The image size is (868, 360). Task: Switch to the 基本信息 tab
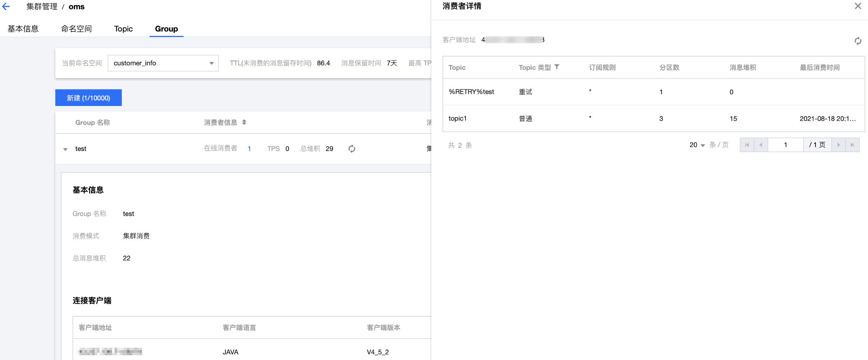[x=23, y=29]
